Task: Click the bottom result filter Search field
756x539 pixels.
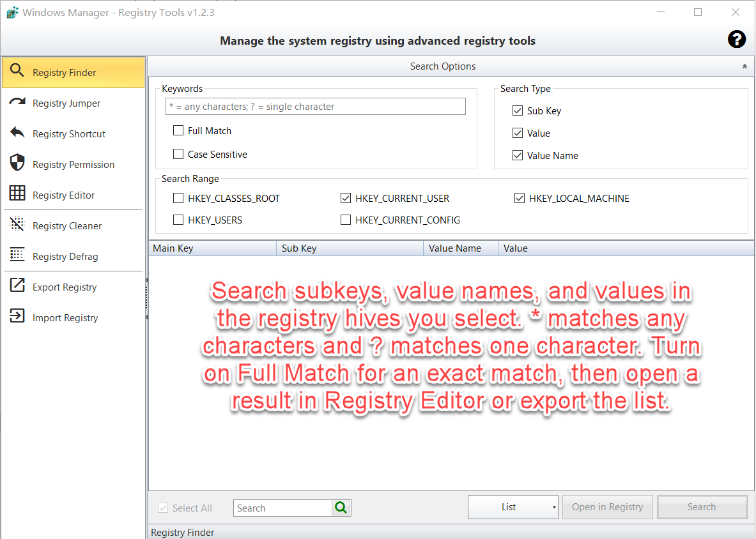Action: pyautogui.click(x=282, y=508)
